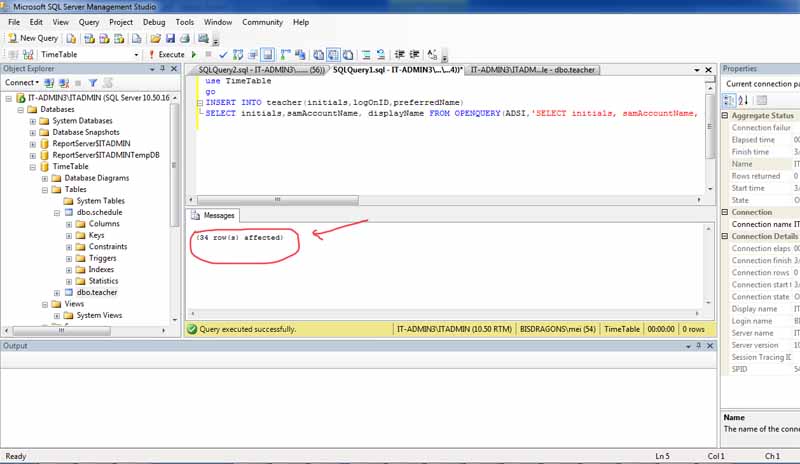This screenshot has width=800, height=464.
Task: Switch to Results to File
Action: point(348,54)
